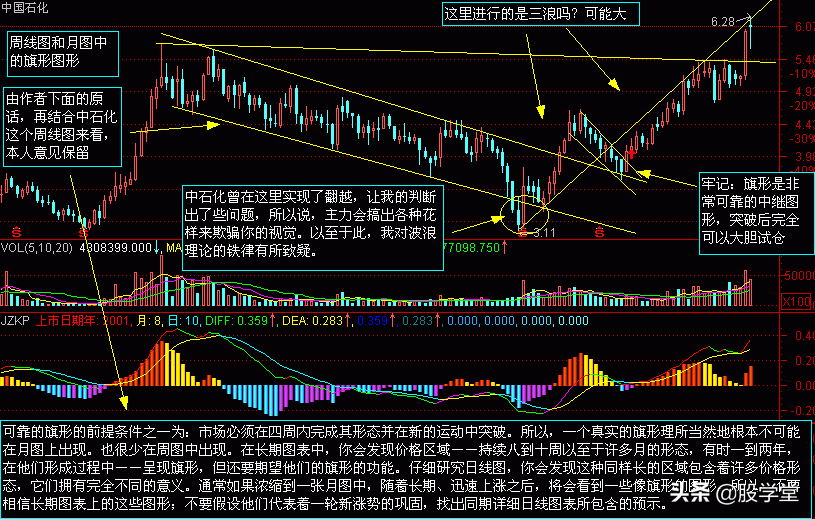Click the green value 77098.750

click(x=473, y=247)
